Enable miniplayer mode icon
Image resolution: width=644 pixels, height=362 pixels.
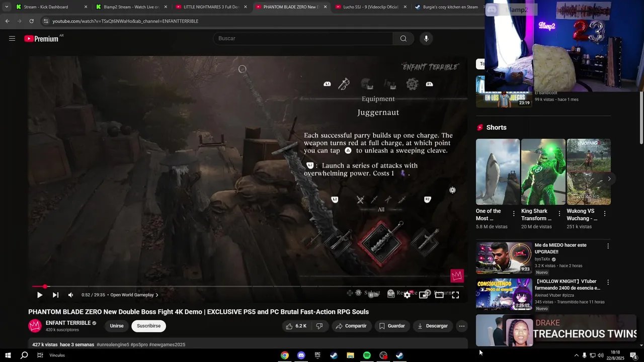click(423, 295)
